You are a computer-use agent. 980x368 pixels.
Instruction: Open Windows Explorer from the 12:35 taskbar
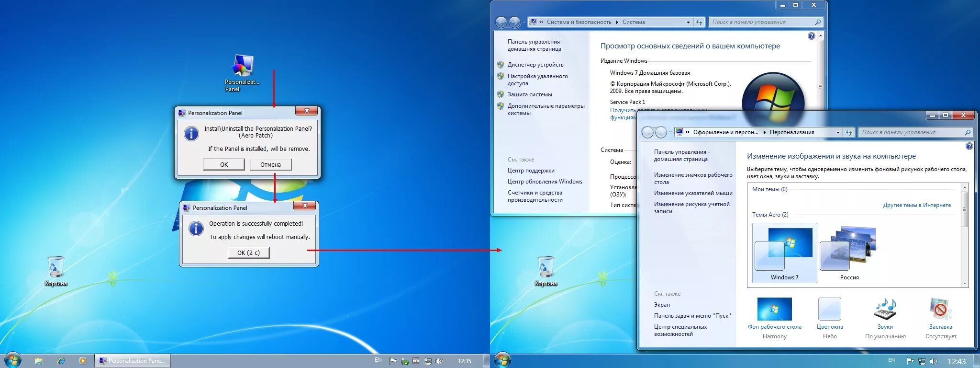(x=39, y=361)
